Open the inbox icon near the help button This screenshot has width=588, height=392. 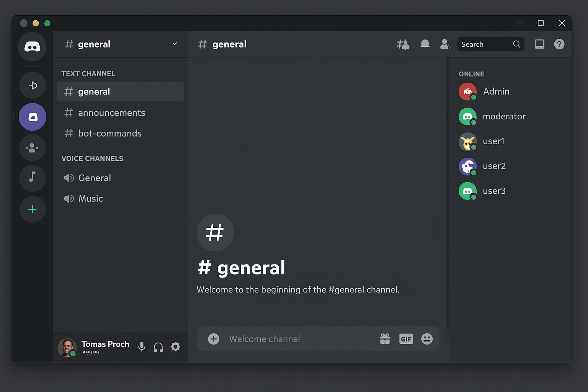tap(540, 44)
